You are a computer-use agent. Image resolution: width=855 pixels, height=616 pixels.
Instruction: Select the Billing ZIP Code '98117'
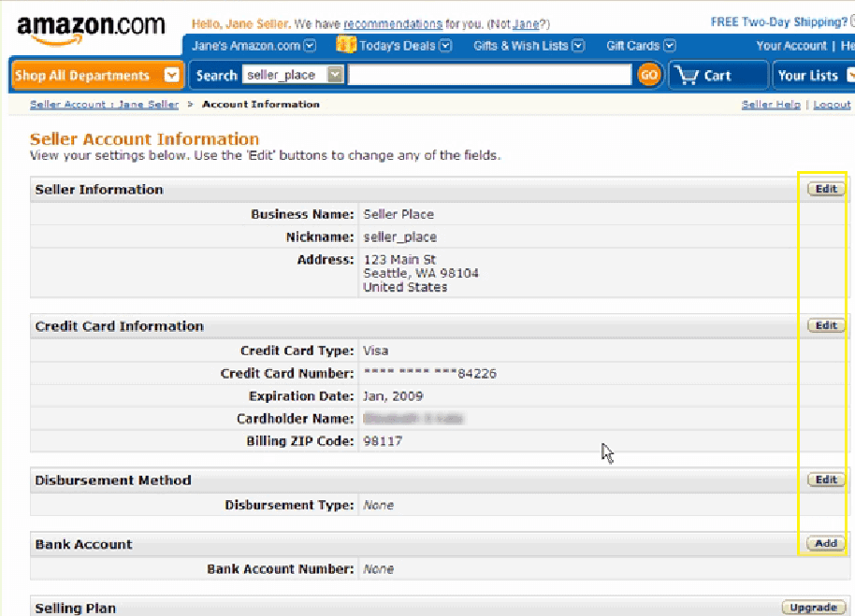pos(383,440)
